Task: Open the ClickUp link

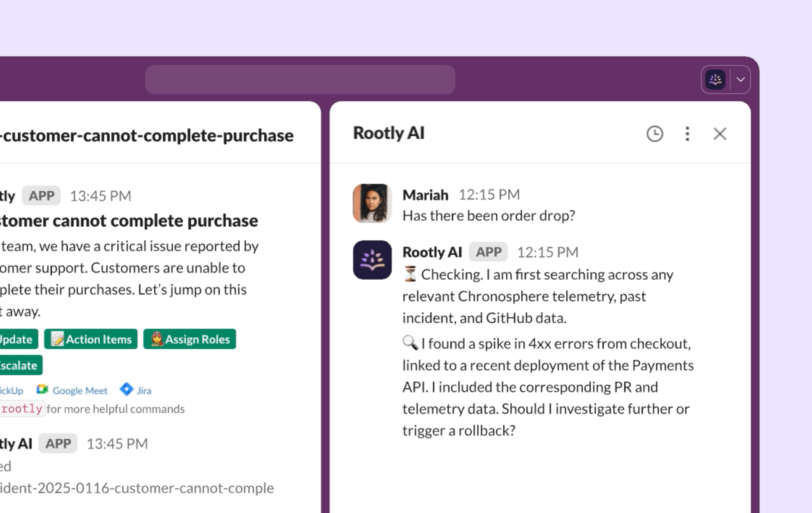Action: click(x=11, y=391)
